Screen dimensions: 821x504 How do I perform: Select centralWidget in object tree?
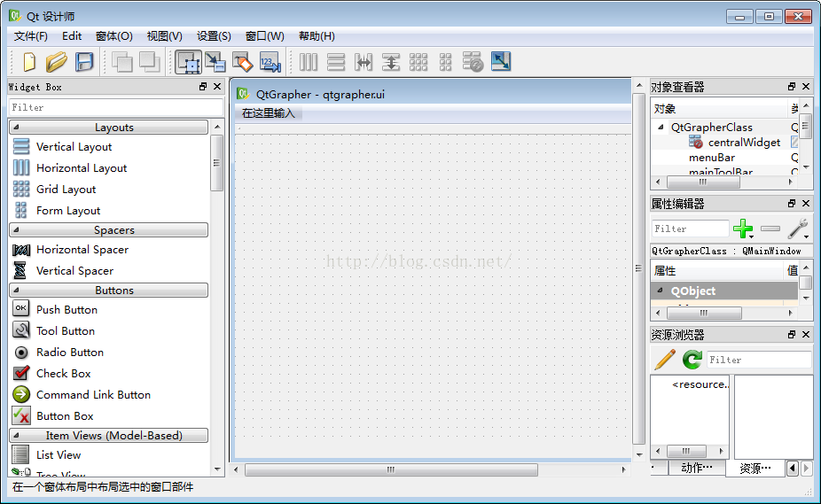pyautogui.click(x=744, y=143)
